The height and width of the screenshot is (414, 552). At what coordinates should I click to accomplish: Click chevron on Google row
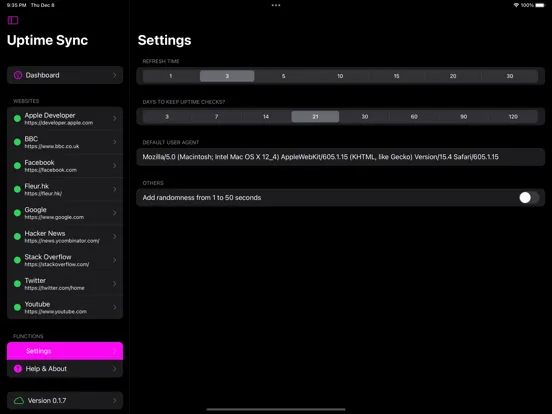(114, 213)
